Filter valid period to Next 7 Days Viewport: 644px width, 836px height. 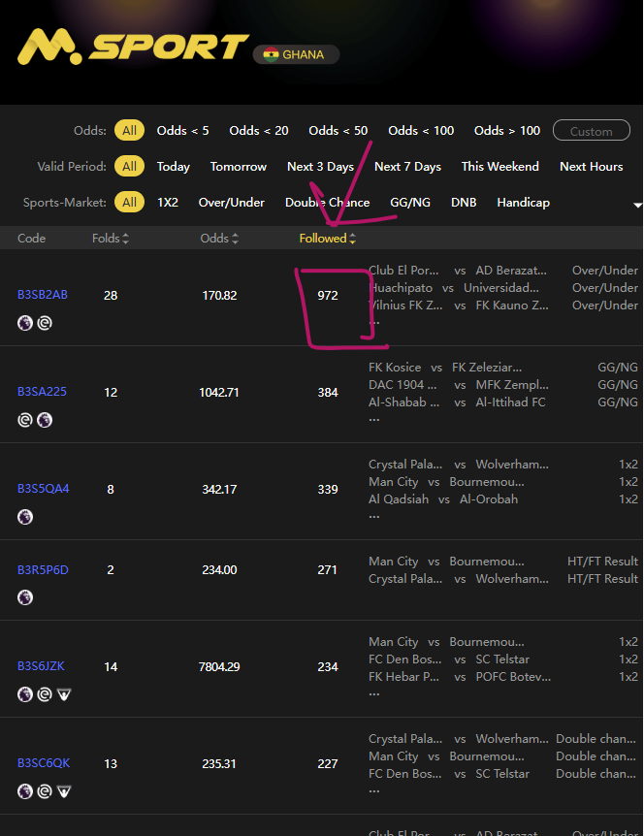coord(407,167)
